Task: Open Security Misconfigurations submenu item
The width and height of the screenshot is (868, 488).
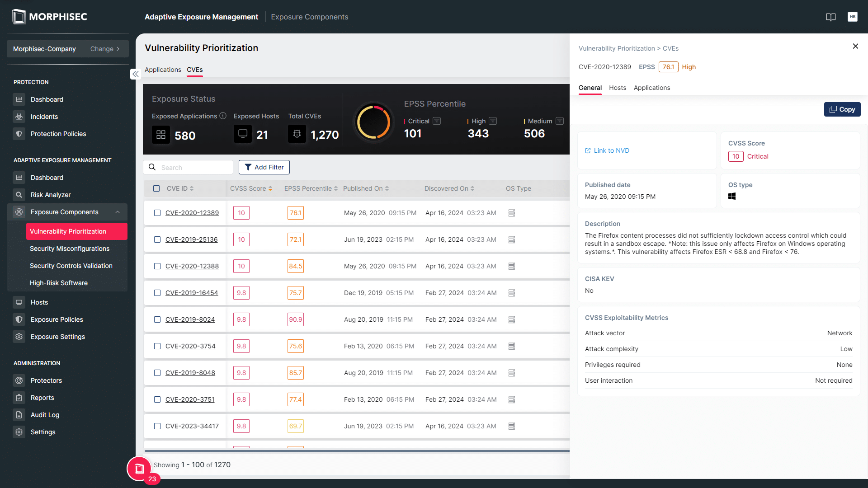Action: pyautogui.click(x=70, y=249)
